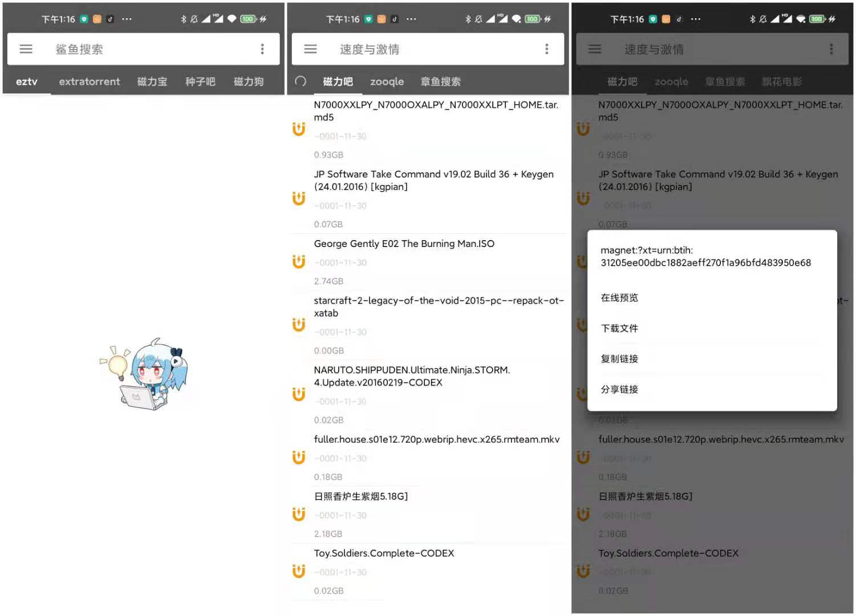856x616 pixels.
Task: Tap magnet icon for George Gently E02
Action: pos(299,262)
